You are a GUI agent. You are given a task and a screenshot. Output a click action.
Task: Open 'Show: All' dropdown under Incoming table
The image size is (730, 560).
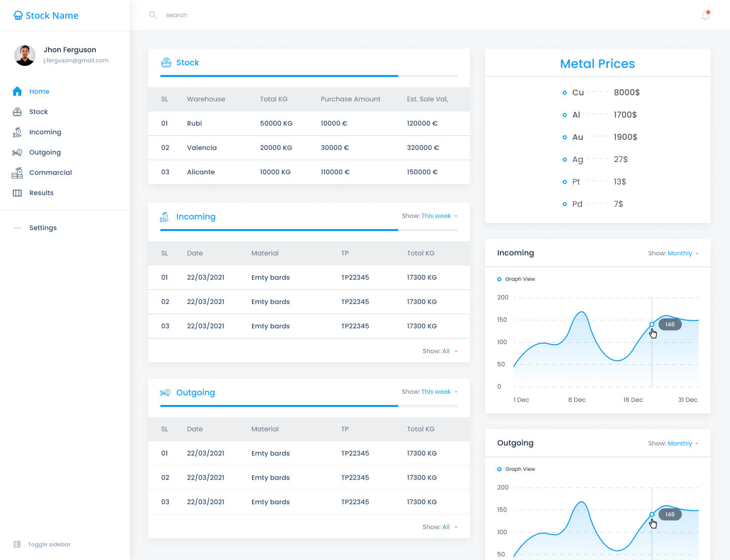coord(440,351)
